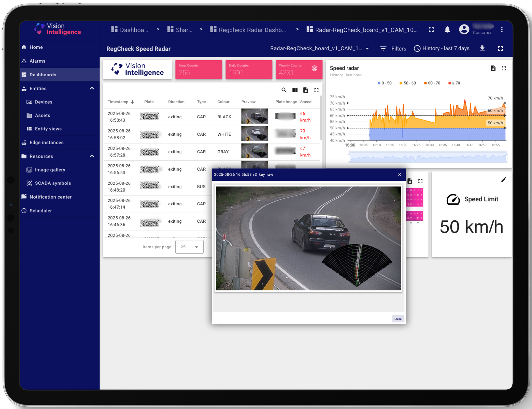The height and width of the screenshot is (409, 532).
Task: Click the notification bell icon
Action: pos(447,30)
